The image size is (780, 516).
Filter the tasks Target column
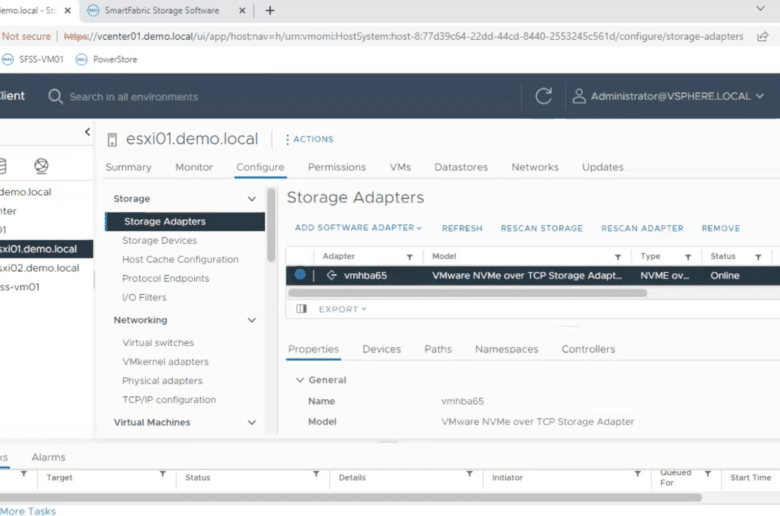click(x=163, y=474)
